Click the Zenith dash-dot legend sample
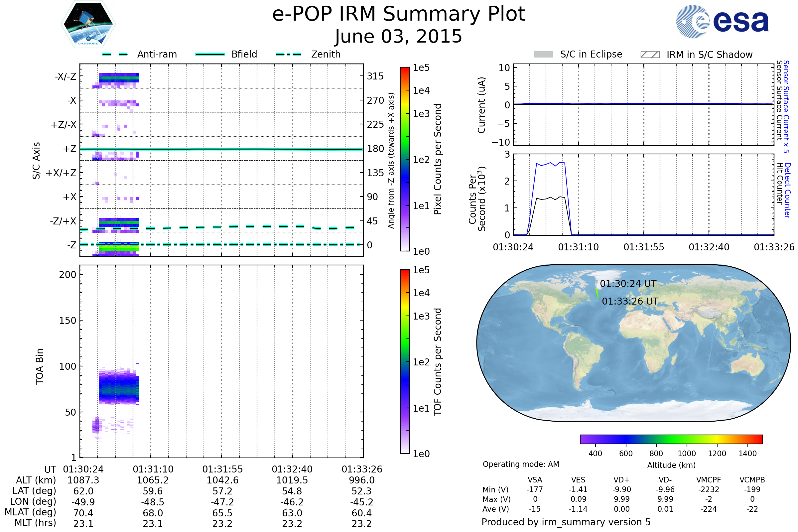The width and height of the screenshot is (798, 532). (288, 54)
